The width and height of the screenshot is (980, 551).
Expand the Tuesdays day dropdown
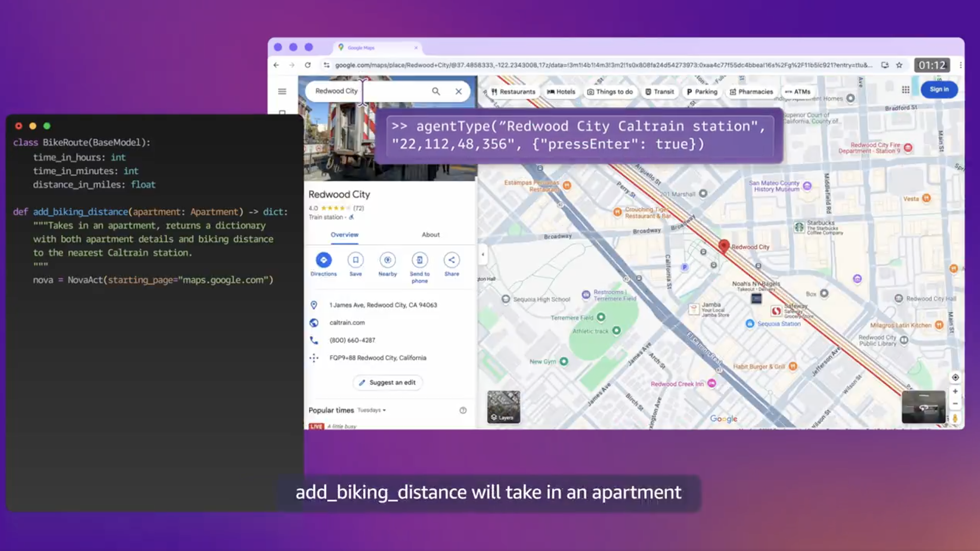pos(372,410)
